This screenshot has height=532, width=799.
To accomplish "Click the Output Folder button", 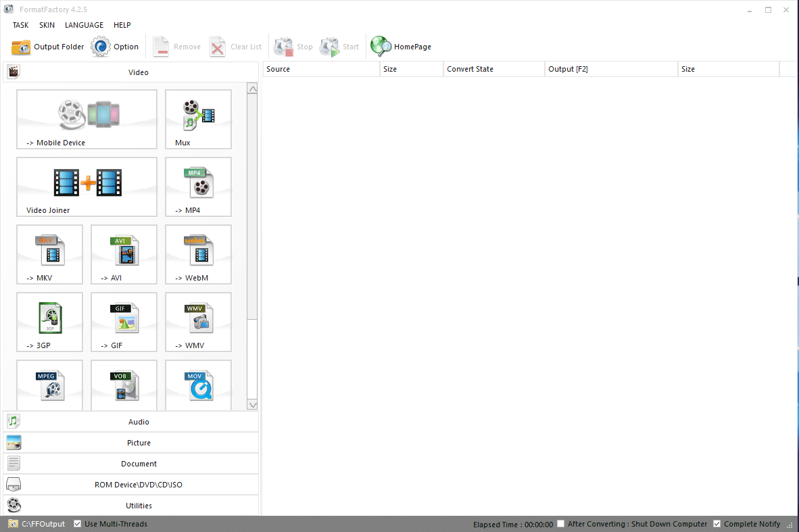I will coord(48,47).
